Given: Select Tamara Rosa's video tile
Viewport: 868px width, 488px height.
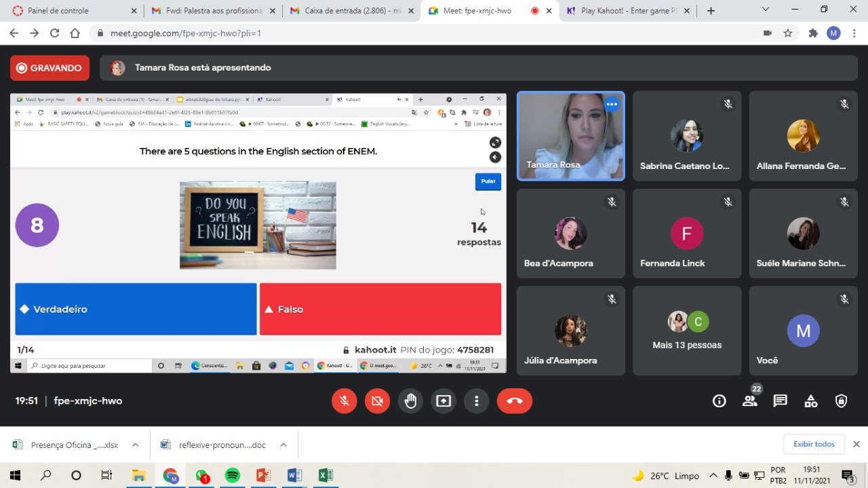Looking at the screenshot, I should point(570,136).
